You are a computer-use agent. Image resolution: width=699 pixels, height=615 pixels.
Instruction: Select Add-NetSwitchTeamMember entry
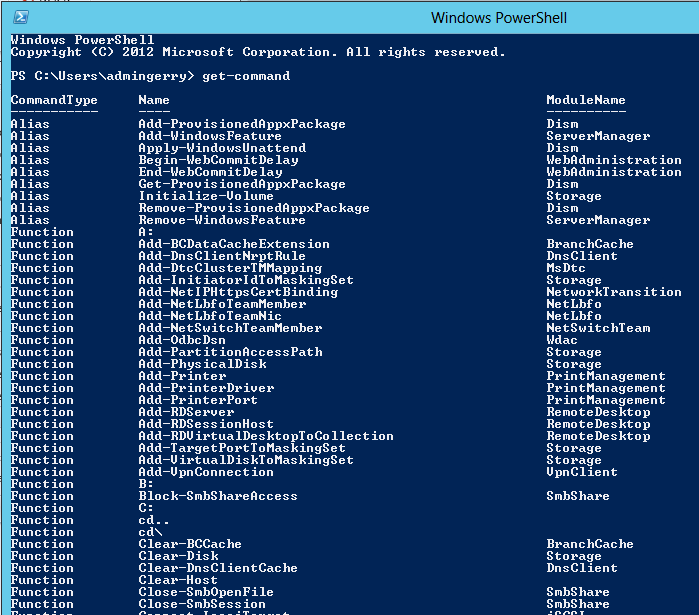230,328
